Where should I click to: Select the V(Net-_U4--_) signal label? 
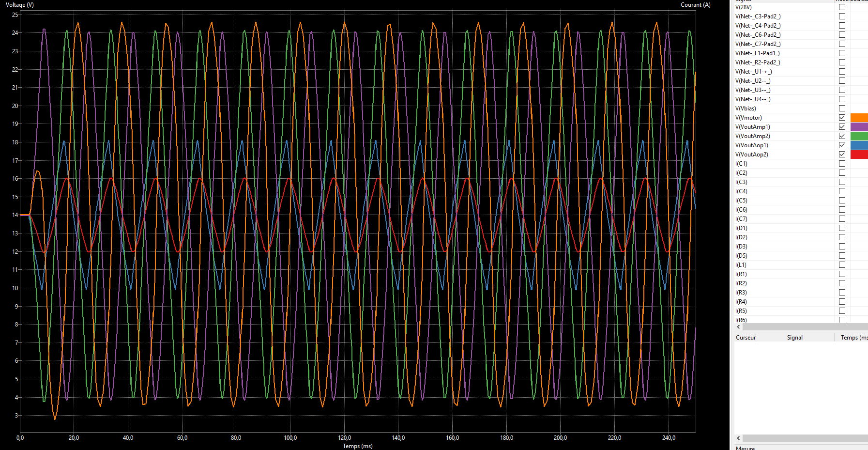753,99
